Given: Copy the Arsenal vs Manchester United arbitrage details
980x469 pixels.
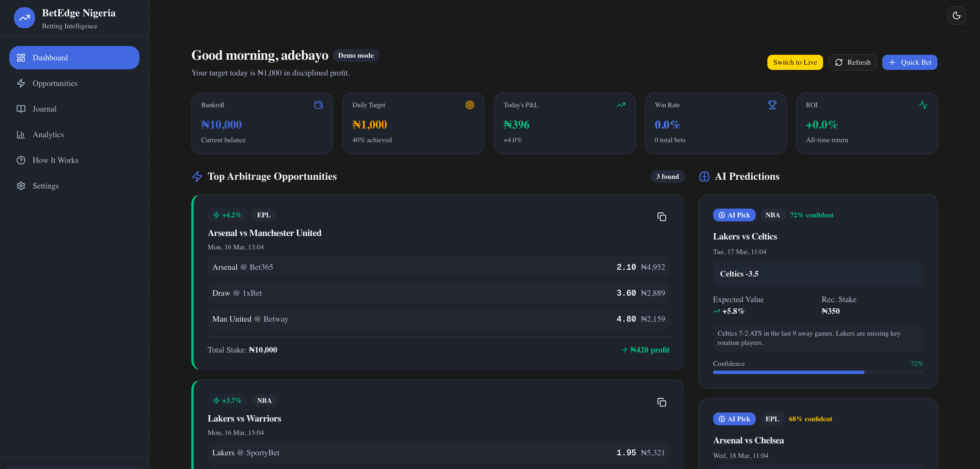Looking at the screenshot, I should pyautogui.click(x=661, y=217).
